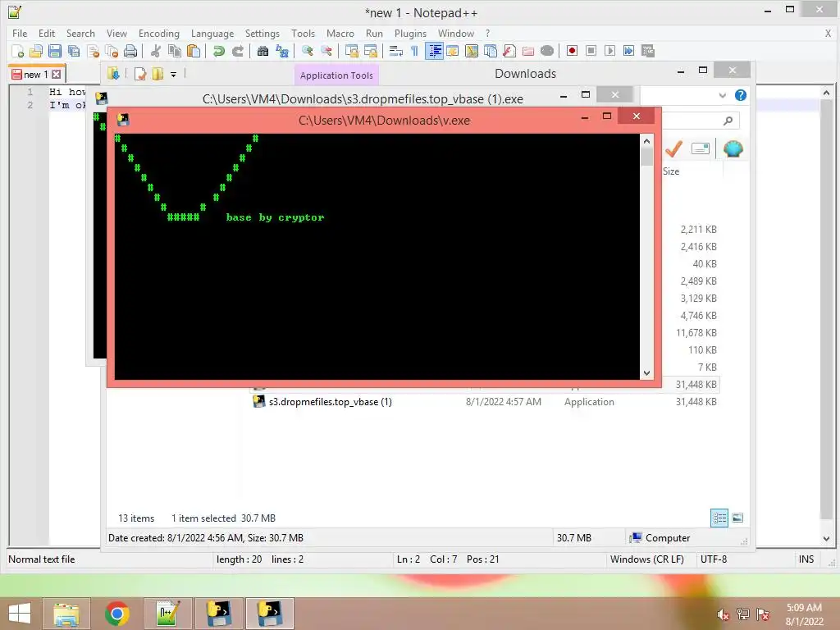
Task: Open Find with the binoculars icon
Action: [262, 51]
